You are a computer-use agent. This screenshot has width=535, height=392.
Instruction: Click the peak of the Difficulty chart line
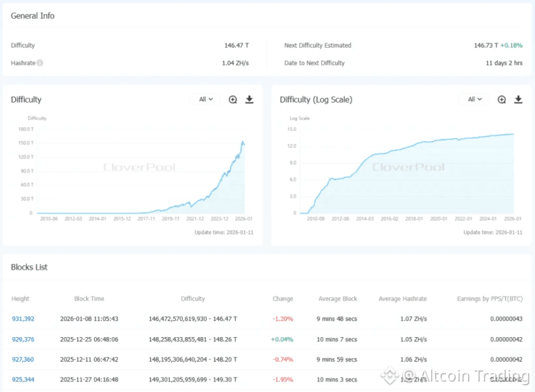[x=243, y=141]
